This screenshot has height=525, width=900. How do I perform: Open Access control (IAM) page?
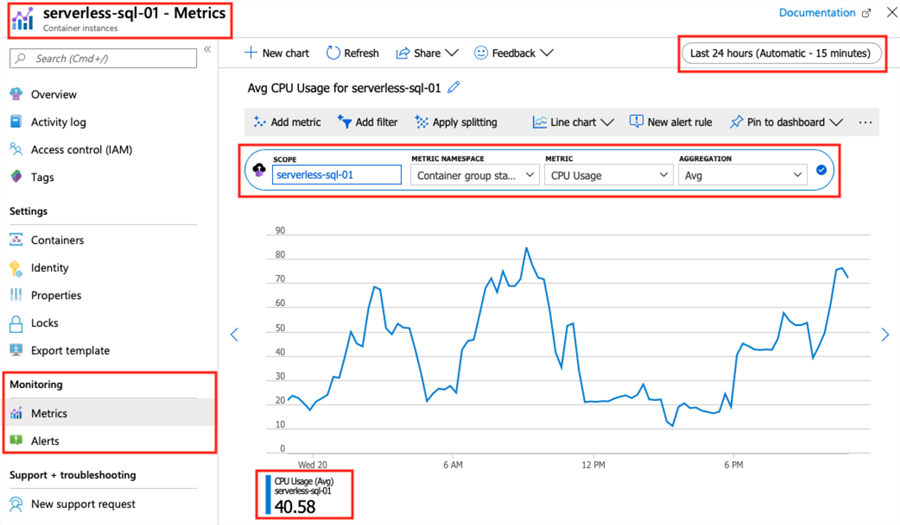point(81,150)
